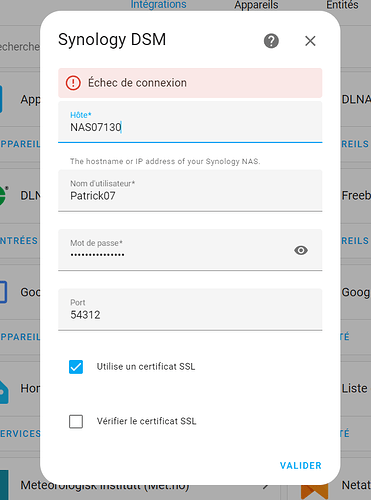Open the help icon in the Synology DSM dialog
The image size is (371, 500).
(271, 41)
